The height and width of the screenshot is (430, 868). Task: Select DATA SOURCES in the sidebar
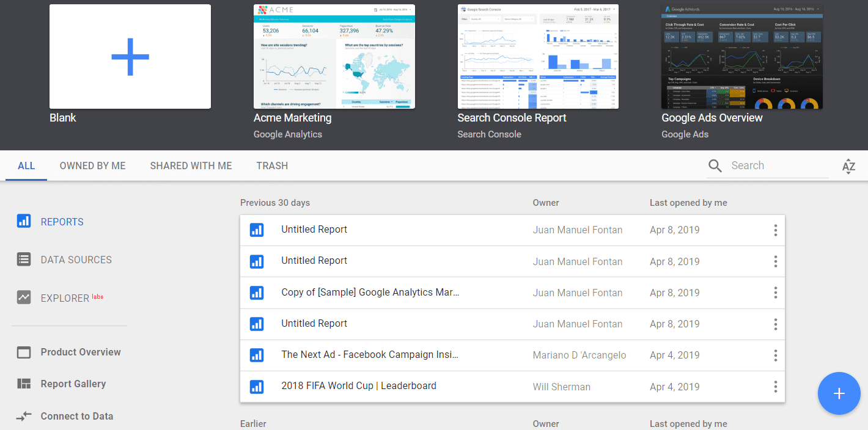click(76, 260)
